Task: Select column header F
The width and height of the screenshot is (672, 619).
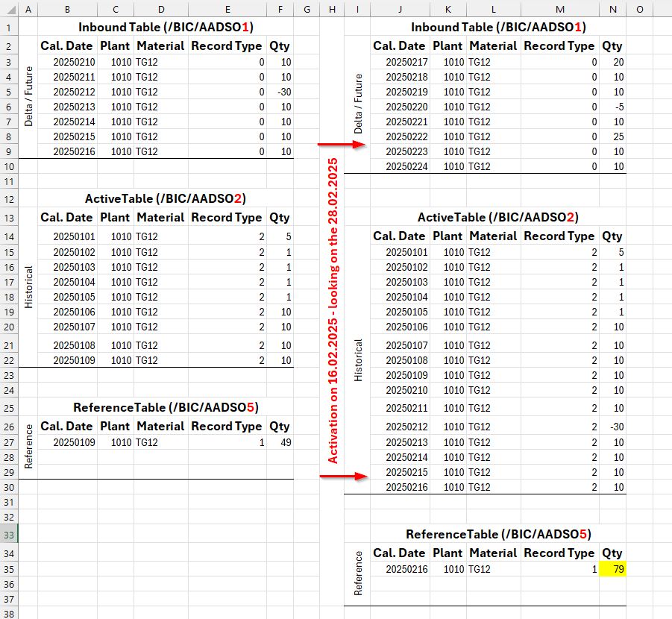Action: [x=280, y=9]
